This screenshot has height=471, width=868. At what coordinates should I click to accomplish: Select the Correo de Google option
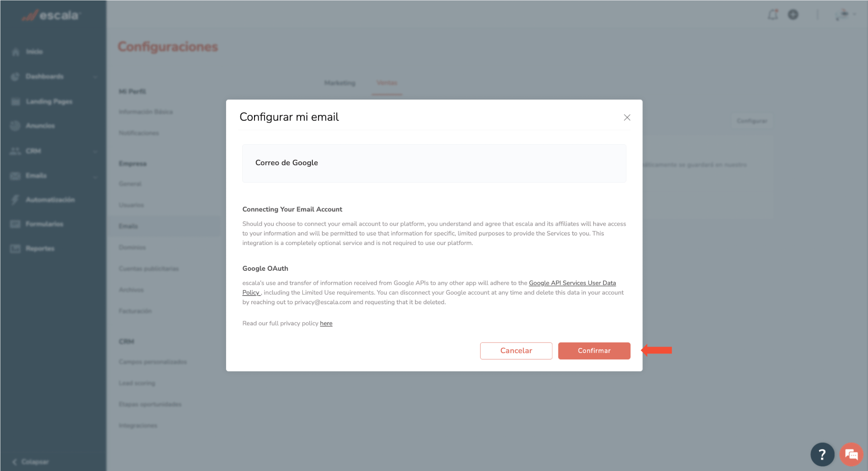[434, 163]
